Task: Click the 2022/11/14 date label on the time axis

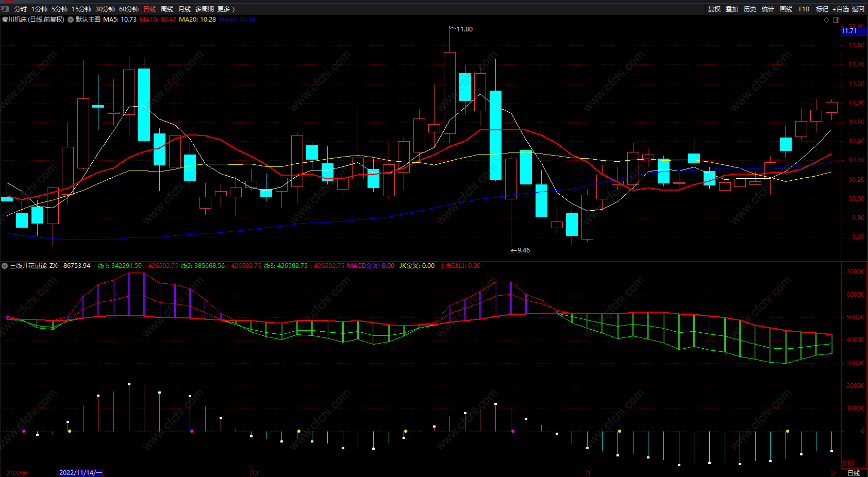Action: [80, 473]
